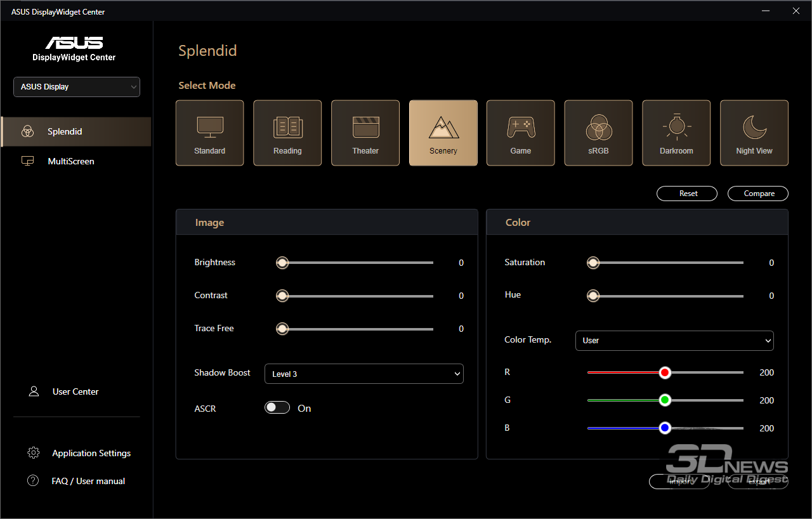This screenshot has width=812, height=519.
Task: Open the Color Temp. dropdown
Action: pos(674,340)
